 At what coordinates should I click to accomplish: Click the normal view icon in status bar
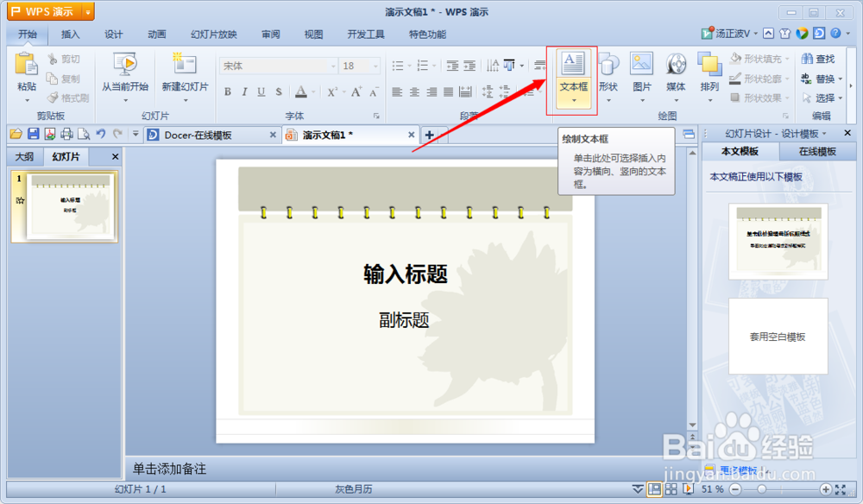654,489
